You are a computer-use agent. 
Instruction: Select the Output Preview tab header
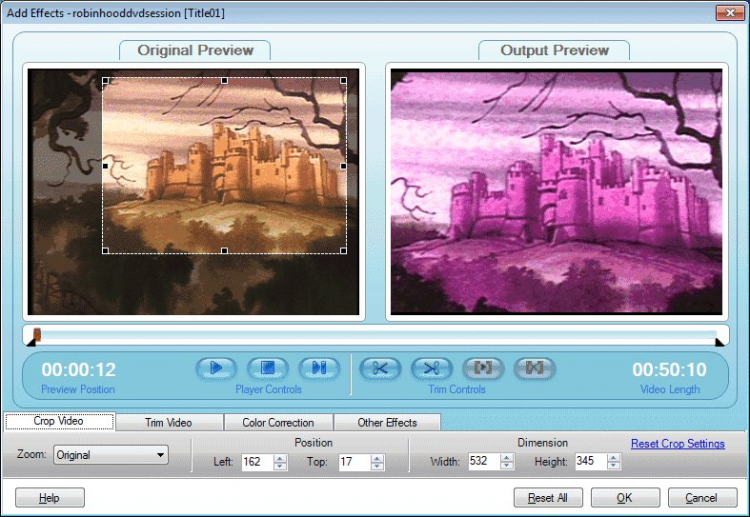point(554,50)
